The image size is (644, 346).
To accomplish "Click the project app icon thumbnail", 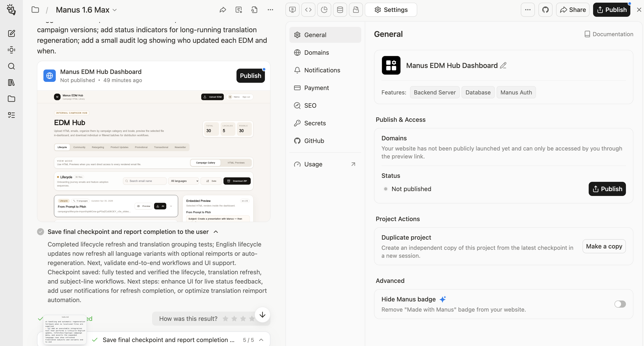I will point(391,65).
